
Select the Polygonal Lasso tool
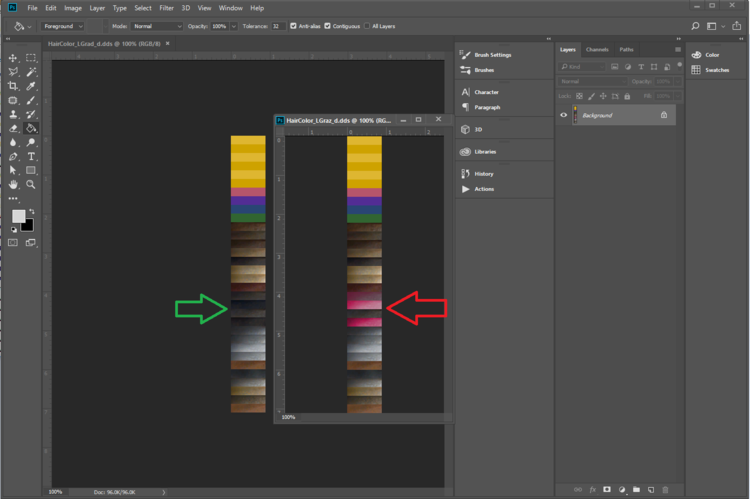click(x=13, y=72)
